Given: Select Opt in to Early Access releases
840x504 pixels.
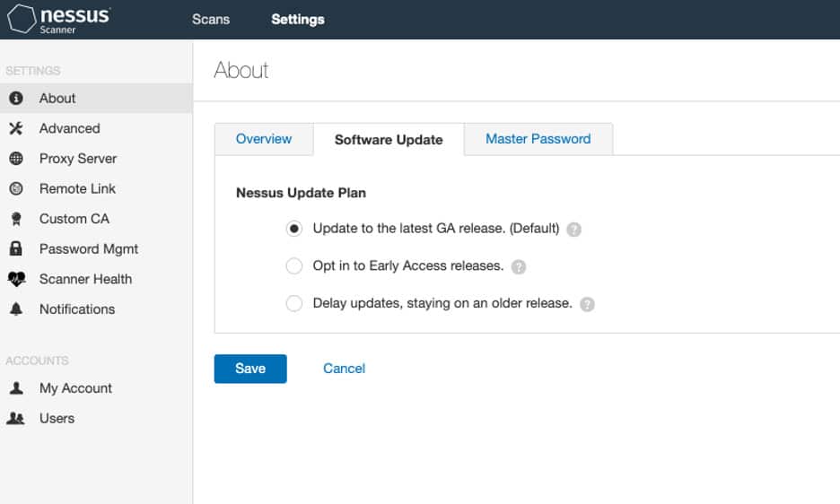Looking at the screenshot, I should (293, 265).
